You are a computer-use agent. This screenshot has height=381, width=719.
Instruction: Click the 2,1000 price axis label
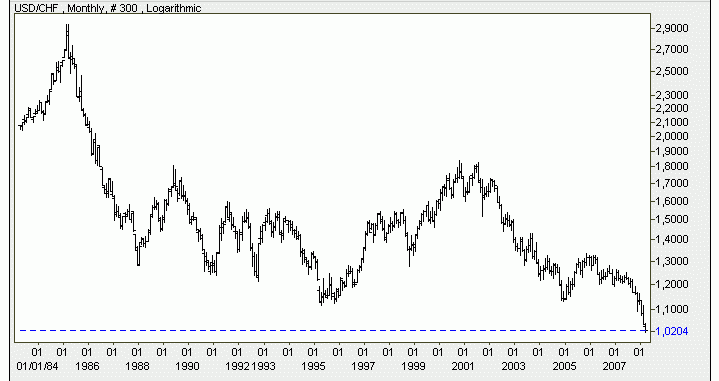pos(672,122)
